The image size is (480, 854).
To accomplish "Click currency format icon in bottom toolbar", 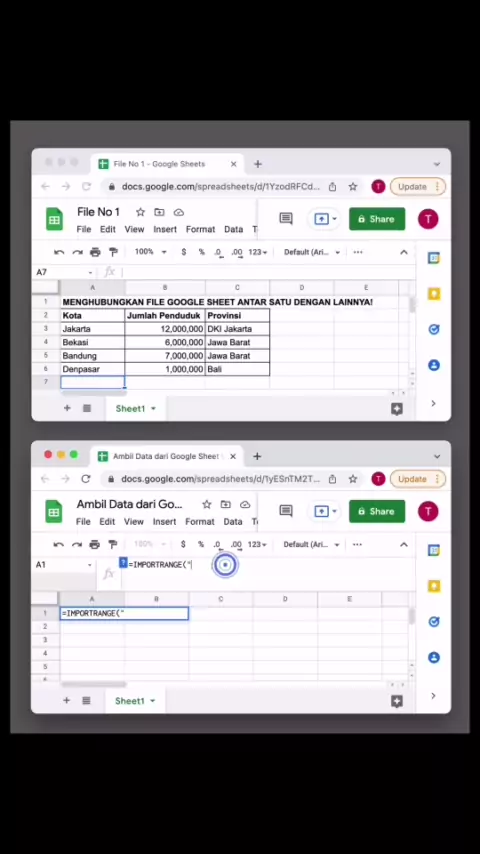I will click(x=183, y=545).
